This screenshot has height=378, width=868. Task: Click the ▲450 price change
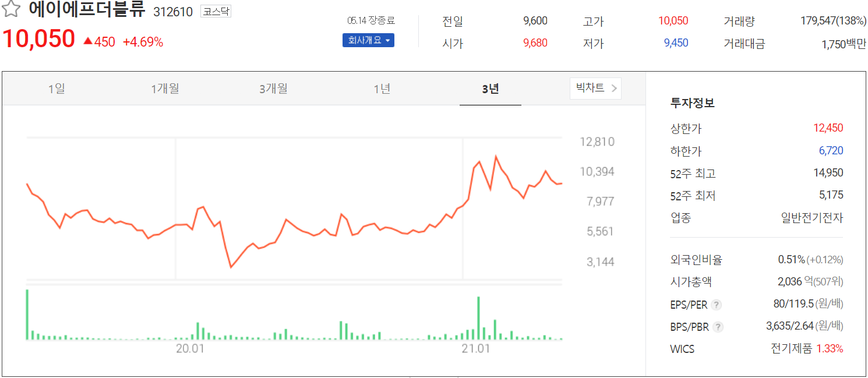pos(99,42)
